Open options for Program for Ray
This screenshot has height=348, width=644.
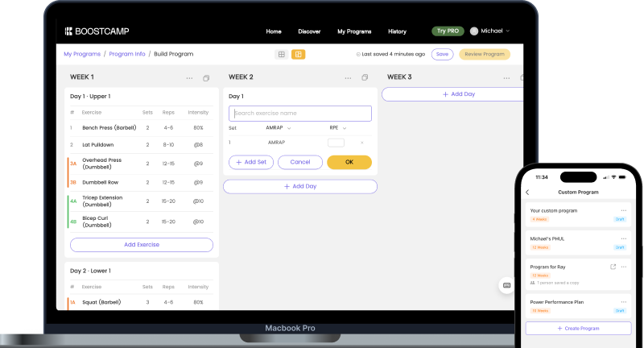[x=623, y=267]
